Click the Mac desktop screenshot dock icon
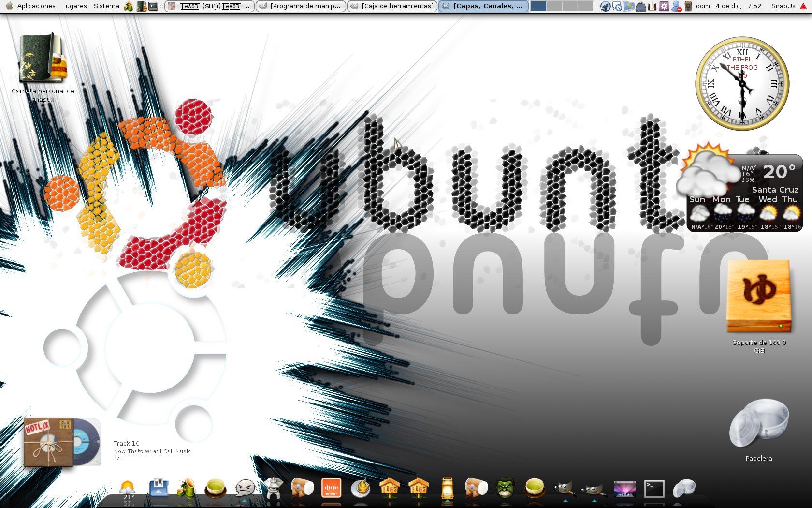 tap(624, 489)
